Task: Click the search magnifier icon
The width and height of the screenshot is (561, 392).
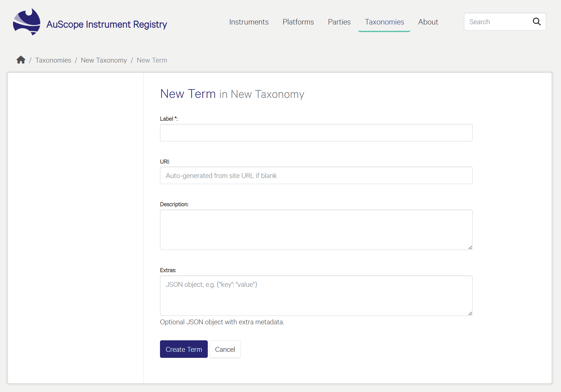Action: click(537, 22)
